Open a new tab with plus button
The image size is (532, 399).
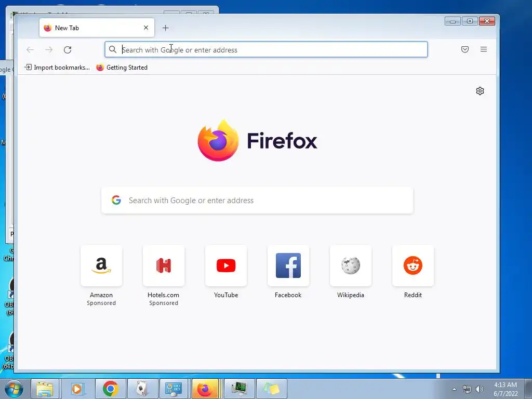166,28
